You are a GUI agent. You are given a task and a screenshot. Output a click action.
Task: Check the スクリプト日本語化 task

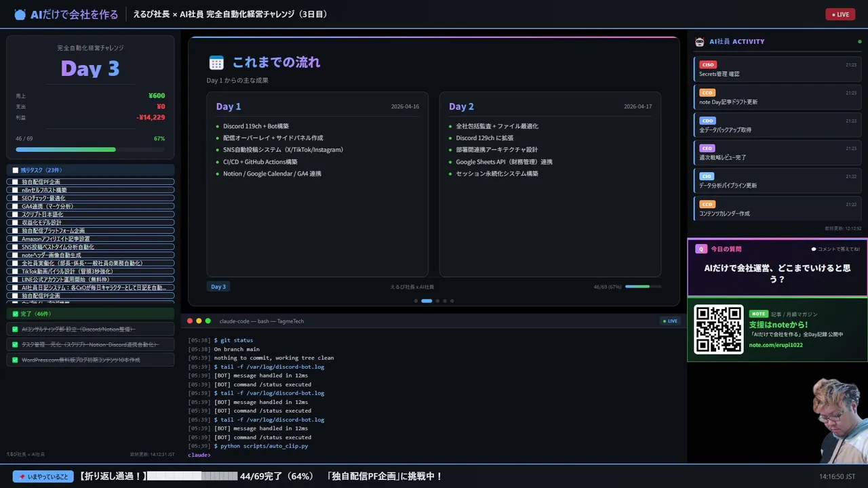pos(15,214)
